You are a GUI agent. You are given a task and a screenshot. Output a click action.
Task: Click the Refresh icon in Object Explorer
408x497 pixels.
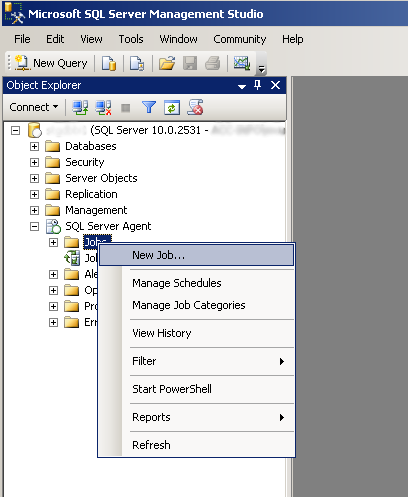point(172,107)
